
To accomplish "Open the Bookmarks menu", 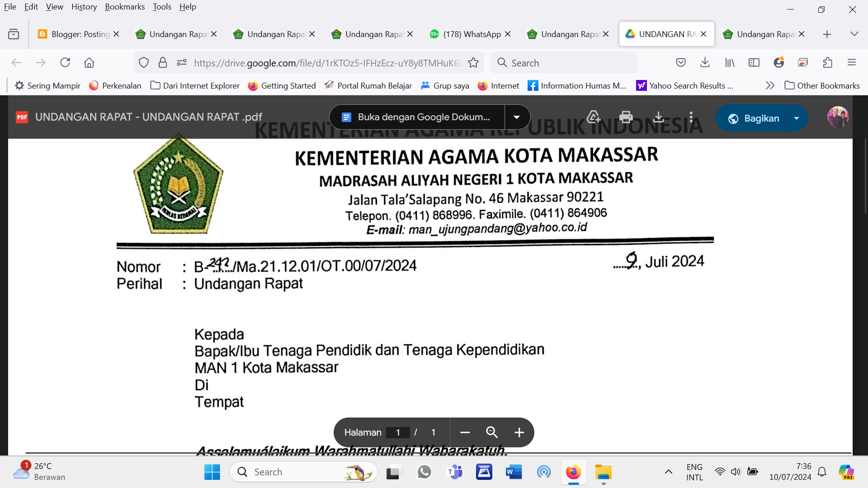I will (125, 7).
